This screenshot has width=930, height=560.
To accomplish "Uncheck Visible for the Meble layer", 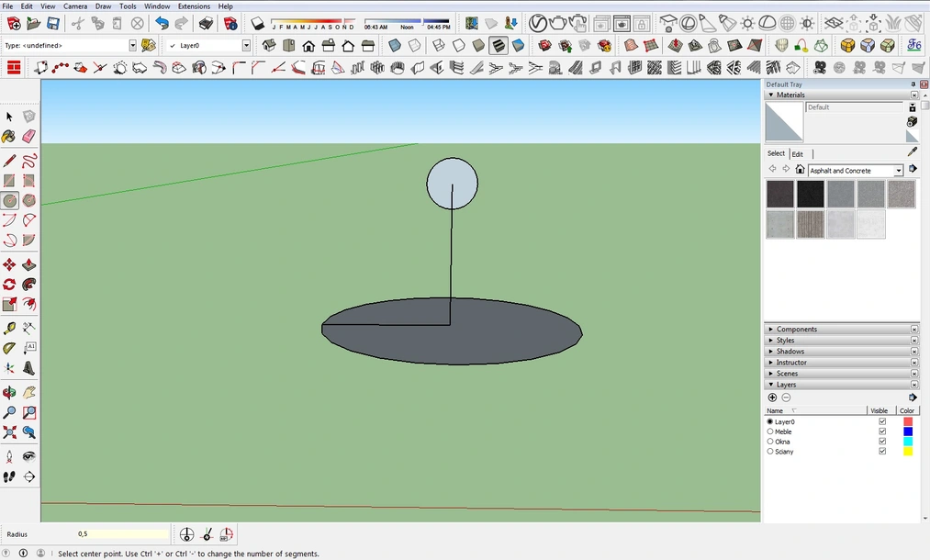I will (882, 431).
